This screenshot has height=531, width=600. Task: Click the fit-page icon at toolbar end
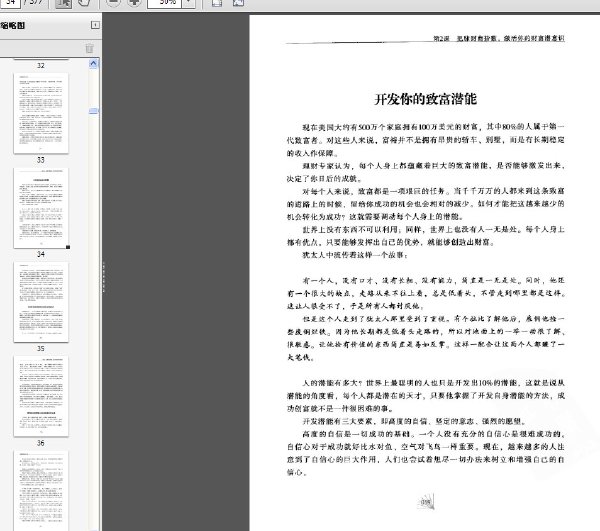click(x=238, y=3)
